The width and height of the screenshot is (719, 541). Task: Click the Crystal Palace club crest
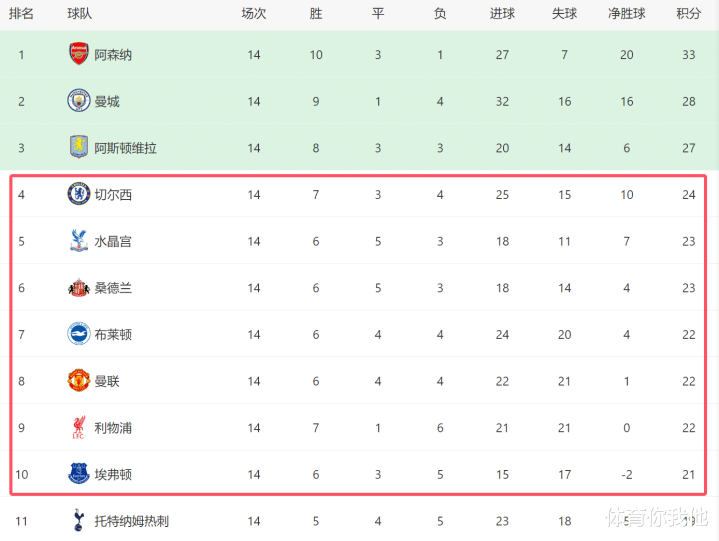pos(78,241)
